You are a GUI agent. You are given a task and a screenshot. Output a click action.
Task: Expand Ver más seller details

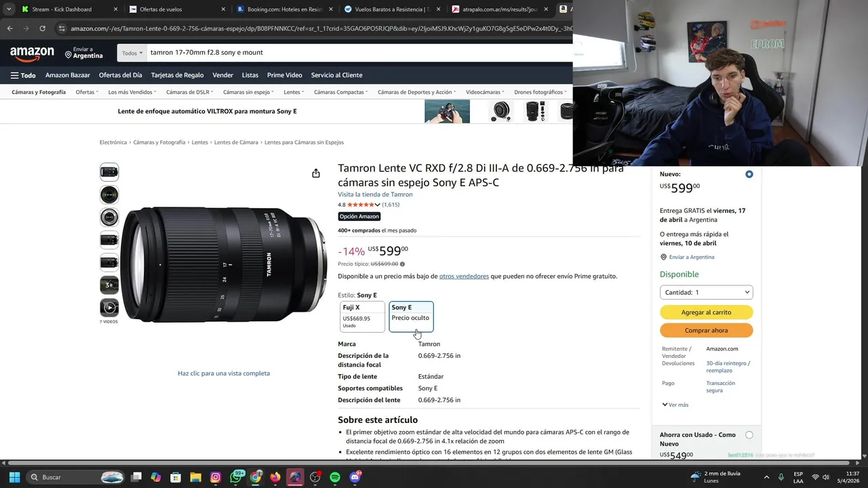coord(675,405)
